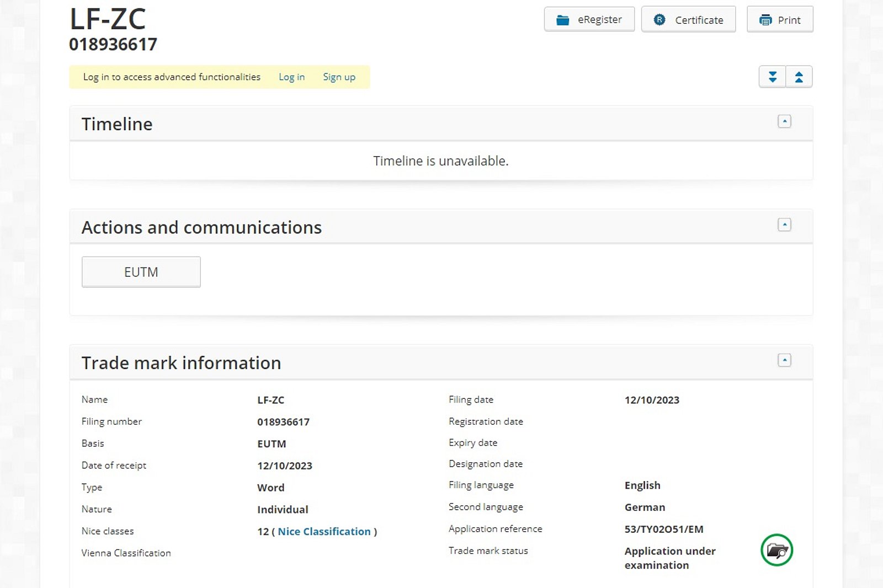Screen dimensions: 883x588
Task: Select the LF-ZC name value
Action: (270, 400)
